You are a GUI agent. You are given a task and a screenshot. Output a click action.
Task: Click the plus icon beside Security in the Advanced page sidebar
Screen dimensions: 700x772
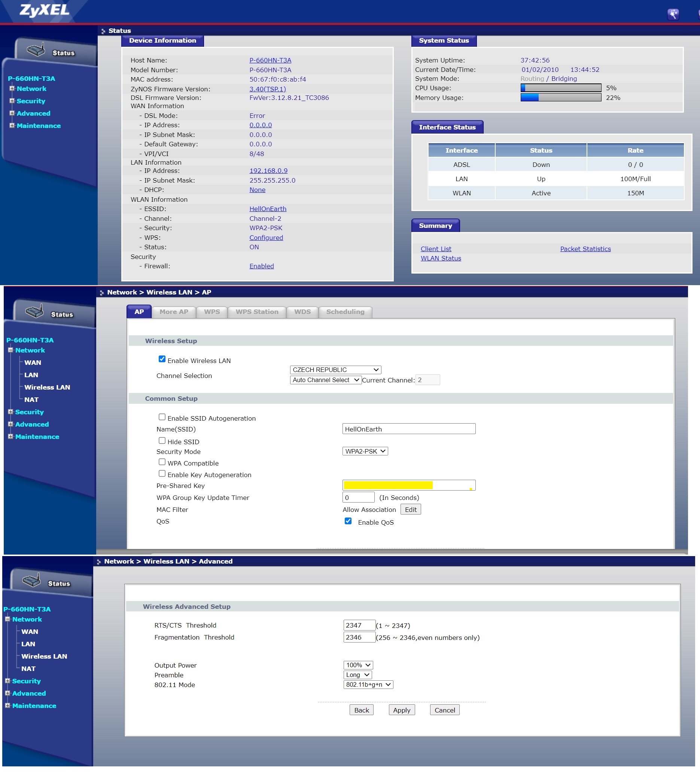[x=7, y=681]
